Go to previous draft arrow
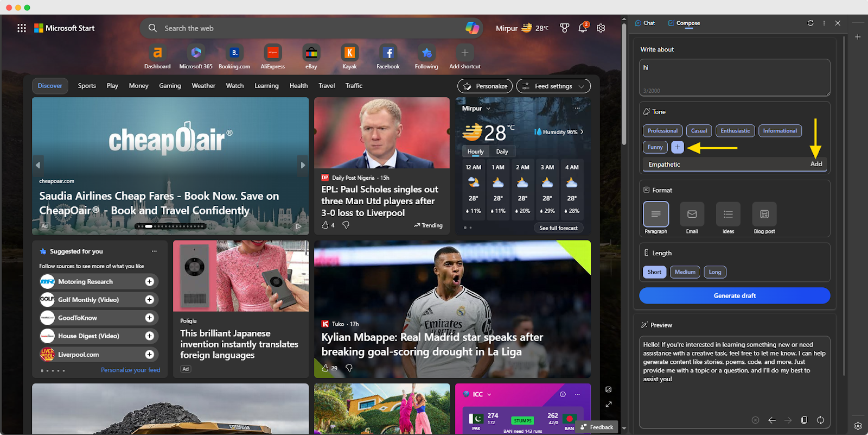 point(772,420)
